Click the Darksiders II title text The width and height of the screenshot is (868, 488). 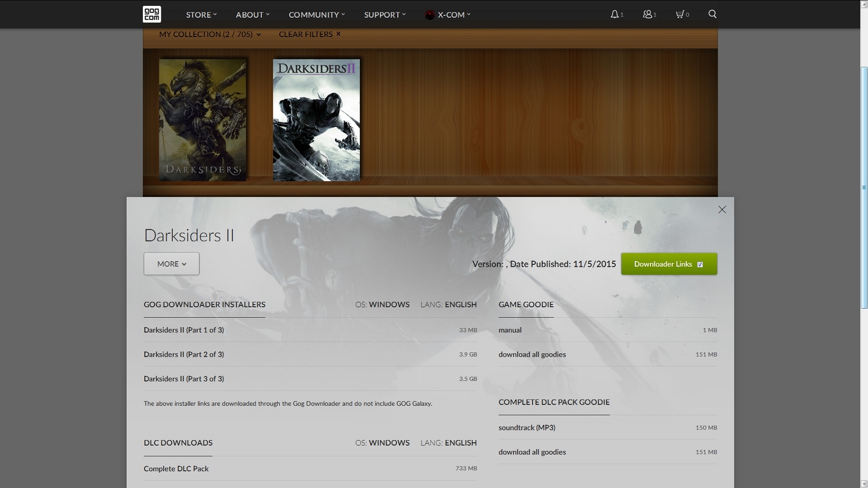189,235
